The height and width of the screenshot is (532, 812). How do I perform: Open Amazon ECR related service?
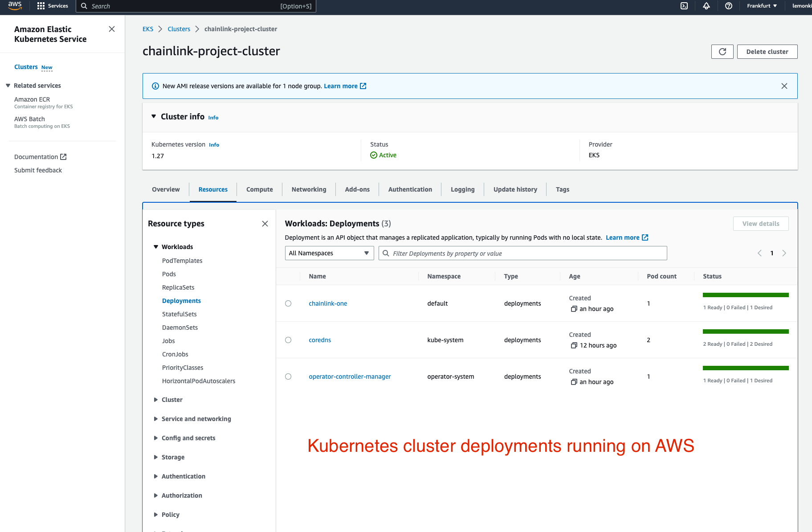(32, 99)
